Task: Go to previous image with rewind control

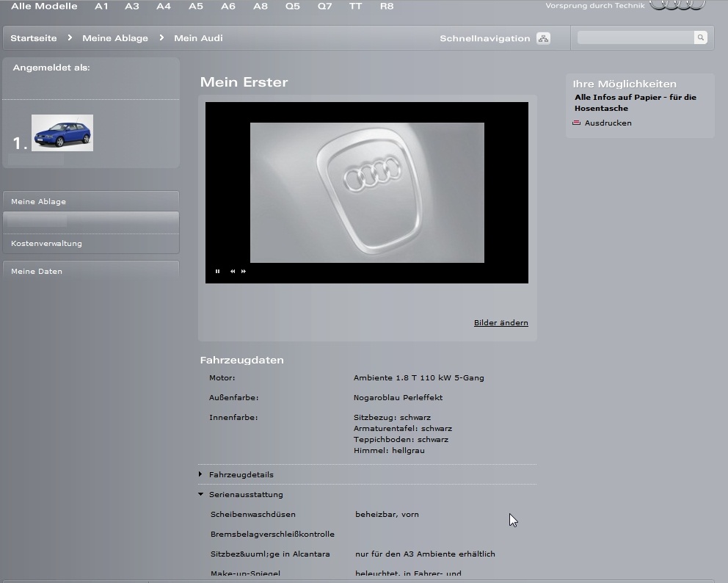Action: click(x=233, y=271)
